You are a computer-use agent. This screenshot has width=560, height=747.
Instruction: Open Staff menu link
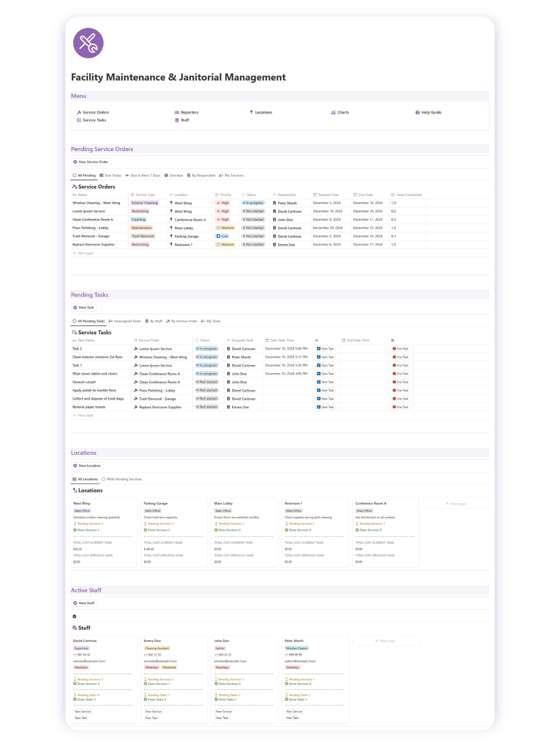tap(182, 120)
